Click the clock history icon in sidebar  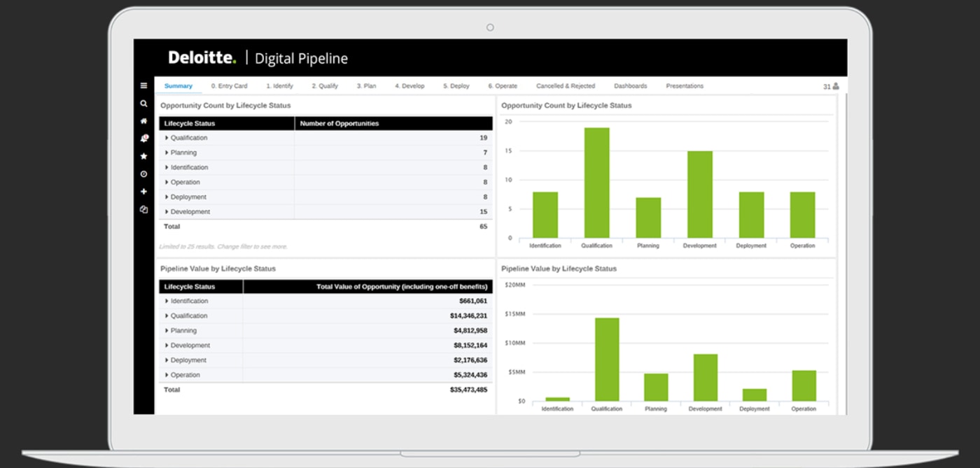pos(143,174)
